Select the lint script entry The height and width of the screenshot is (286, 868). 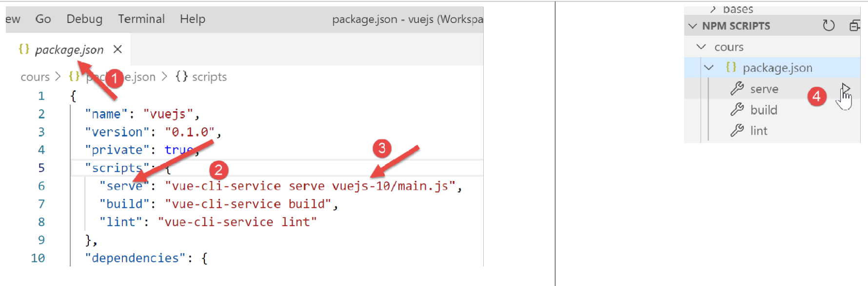[x=759, y=131]
